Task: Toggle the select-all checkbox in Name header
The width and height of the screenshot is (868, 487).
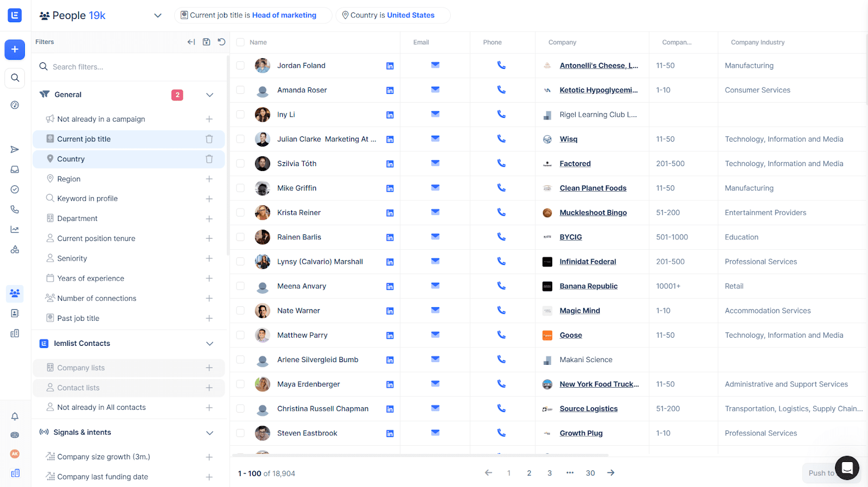Action: [x=240, y=42]
